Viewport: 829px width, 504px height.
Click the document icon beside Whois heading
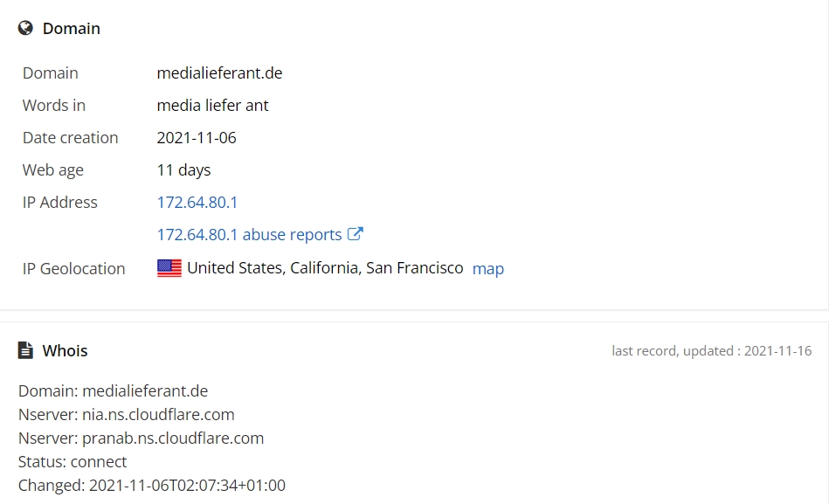[25, 350]
